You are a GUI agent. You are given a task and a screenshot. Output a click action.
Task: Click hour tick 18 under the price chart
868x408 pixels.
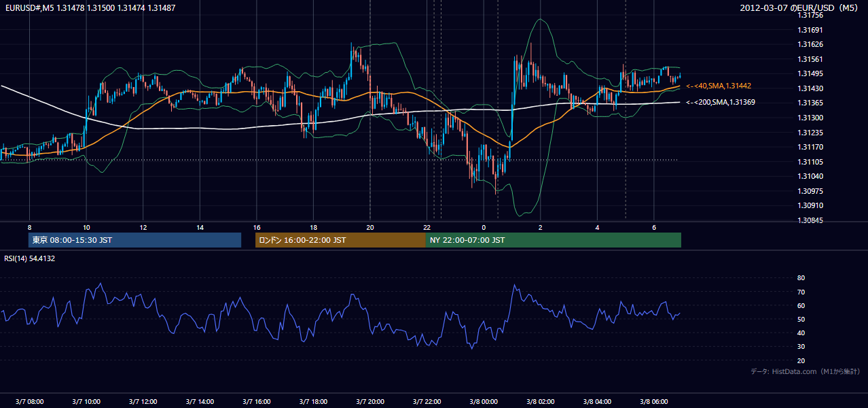pyautogui.click(x=313, y=227)
